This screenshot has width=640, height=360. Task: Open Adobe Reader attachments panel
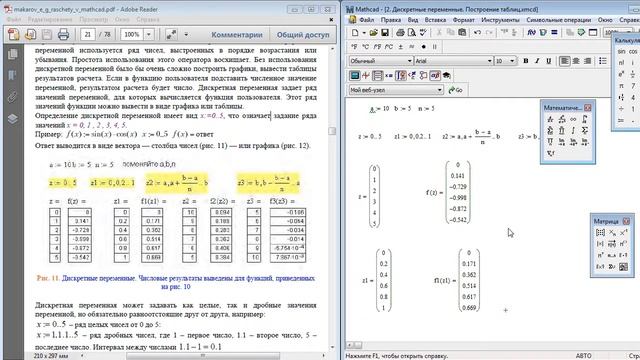click(x=13, y=97)
